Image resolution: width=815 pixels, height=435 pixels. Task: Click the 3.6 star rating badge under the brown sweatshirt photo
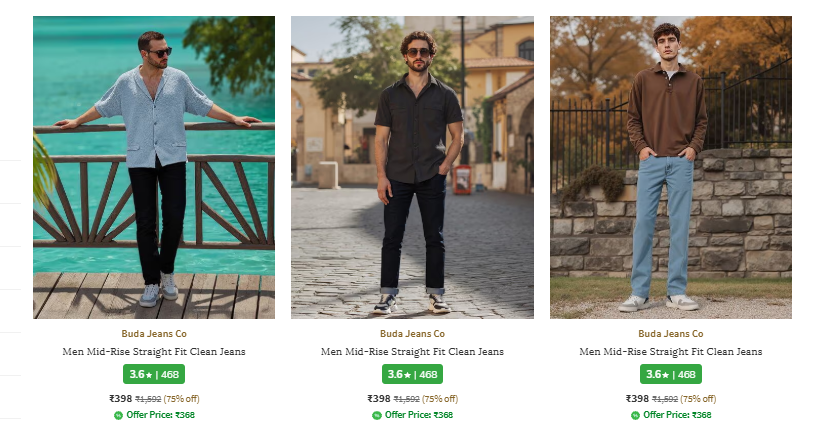tap(670, 374)
